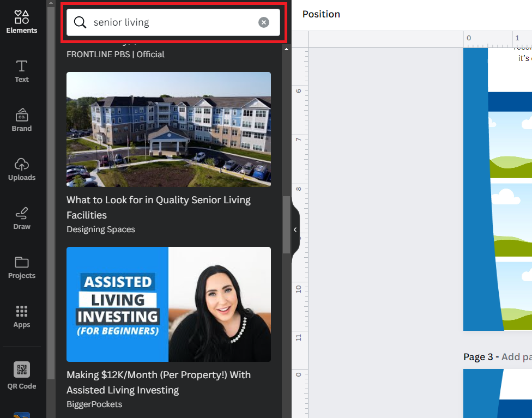Collapse the side panel with the arrow

[295, 229]
